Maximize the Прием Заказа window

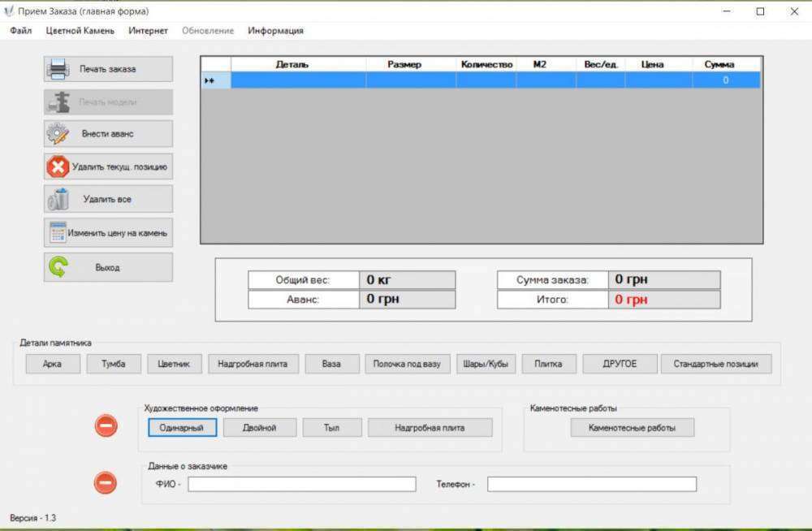[760, 11]
